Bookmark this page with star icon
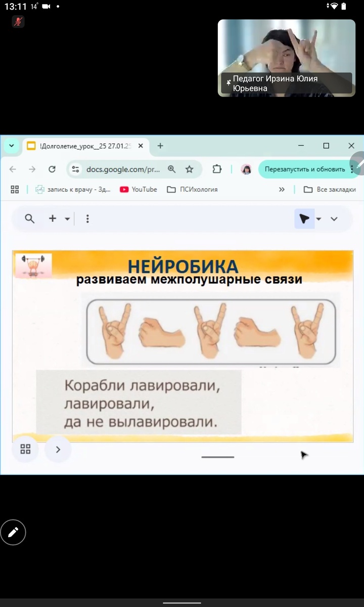Viewport: 364px width, 607px height. pyautogui.click(x=190, y=169)
